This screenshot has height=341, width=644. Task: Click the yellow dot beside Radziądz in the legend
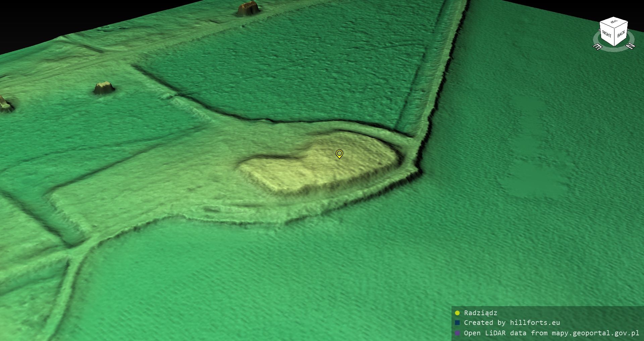[457, 313]
